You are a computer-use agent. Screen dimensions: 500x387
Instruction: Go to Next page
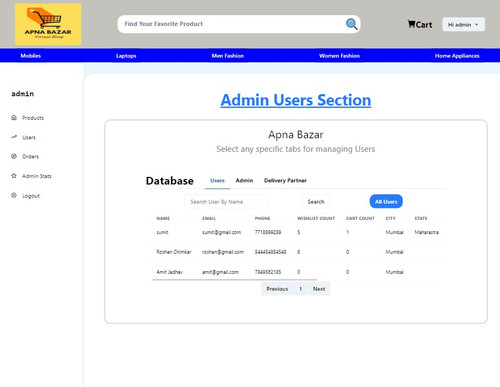pyautogui.click(x=319, y=289)
